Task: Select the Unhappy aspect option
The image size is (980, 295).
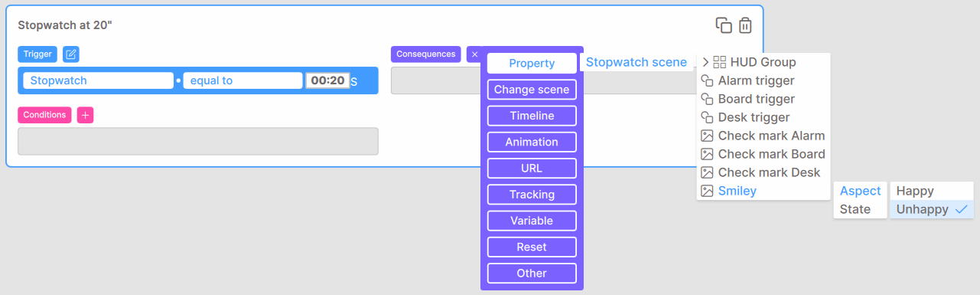Action: point(932,209)
